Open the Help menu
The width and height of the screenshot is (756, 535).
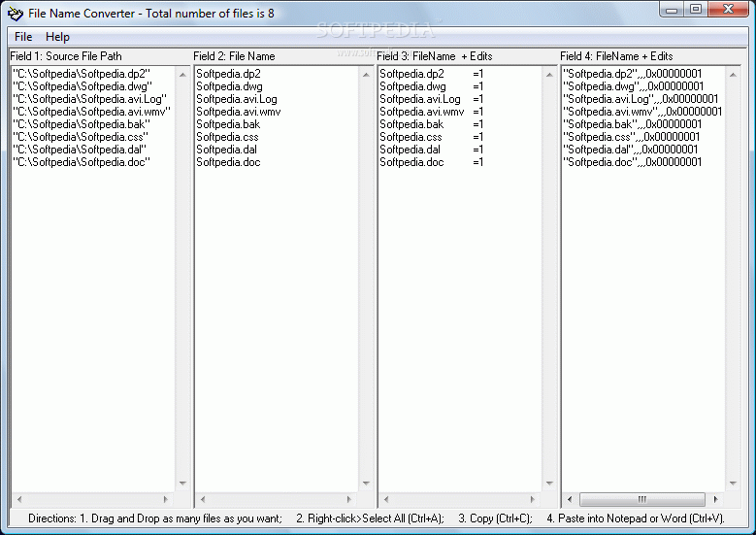57,37
